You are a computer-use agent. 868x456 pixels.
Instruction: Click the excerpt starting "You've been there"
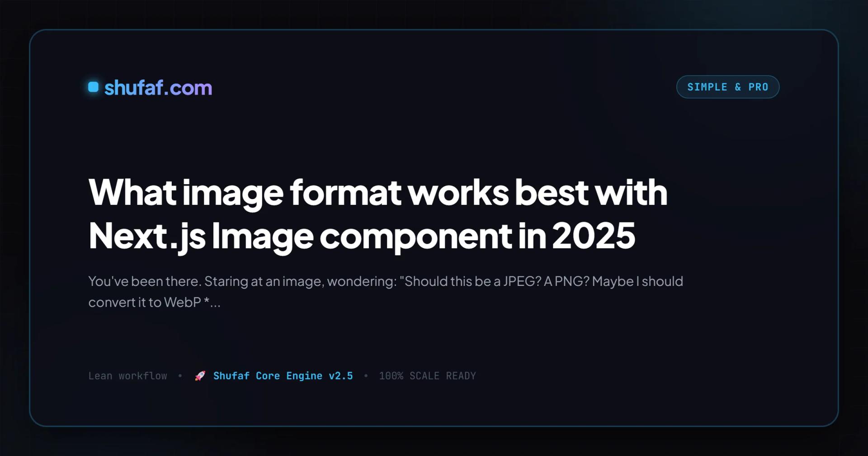coord(386,292)
